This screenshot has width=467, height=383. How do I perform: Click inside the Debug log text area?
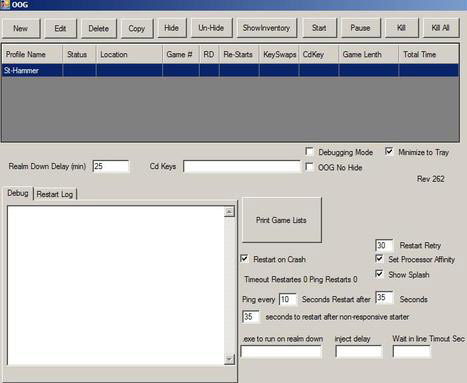click(x=116, y=286)
